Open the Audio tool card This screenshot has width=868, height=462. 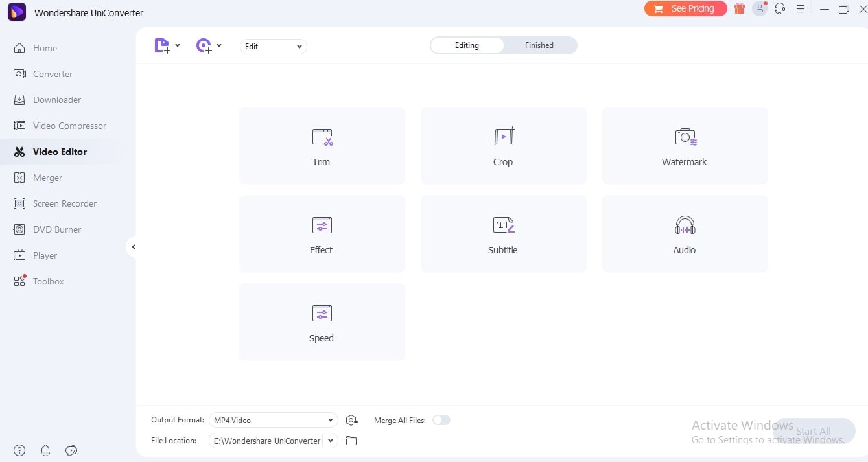[685, 234]
